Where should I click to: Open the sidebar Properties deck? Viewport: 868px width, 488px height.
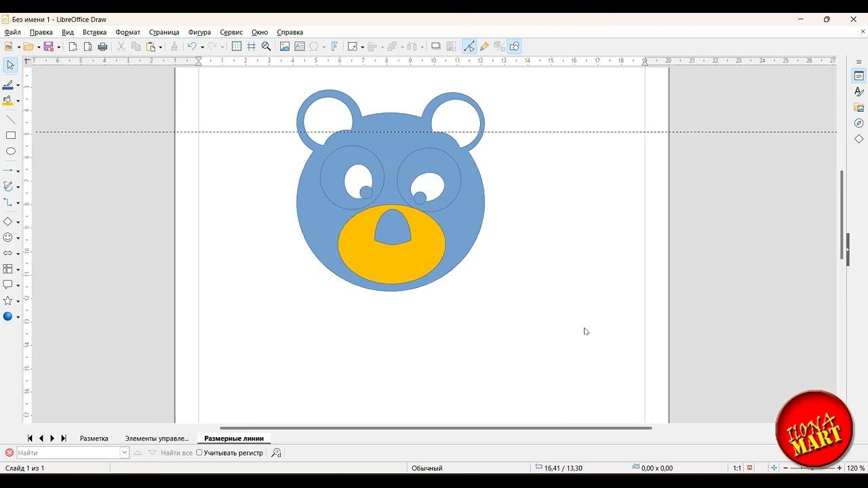click(859, 76)
